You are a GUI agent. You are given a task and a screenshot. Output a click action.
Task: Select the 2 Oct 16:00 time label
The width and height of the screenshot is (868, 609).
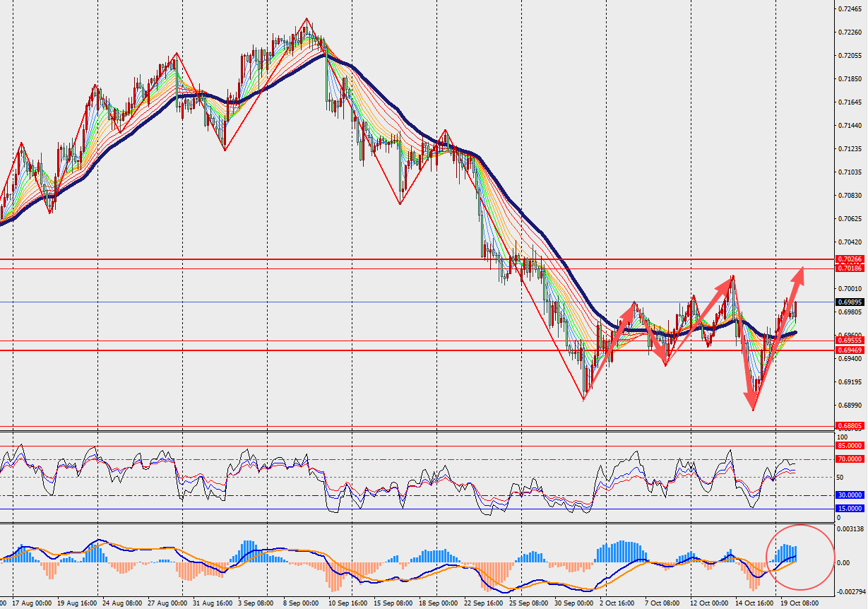point(618,604)
